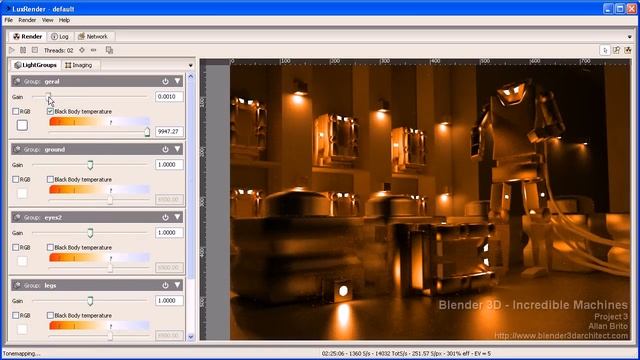Click the ground Gain value field
This screenshot has width=640, height=360.
[169, 164]
